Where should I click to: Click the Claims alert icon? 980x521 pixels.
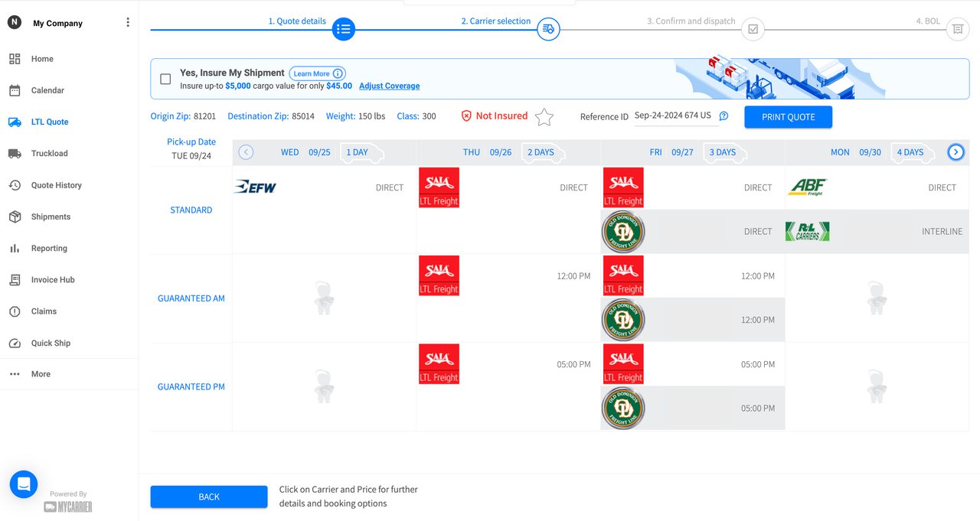click(x=15, y=311)
